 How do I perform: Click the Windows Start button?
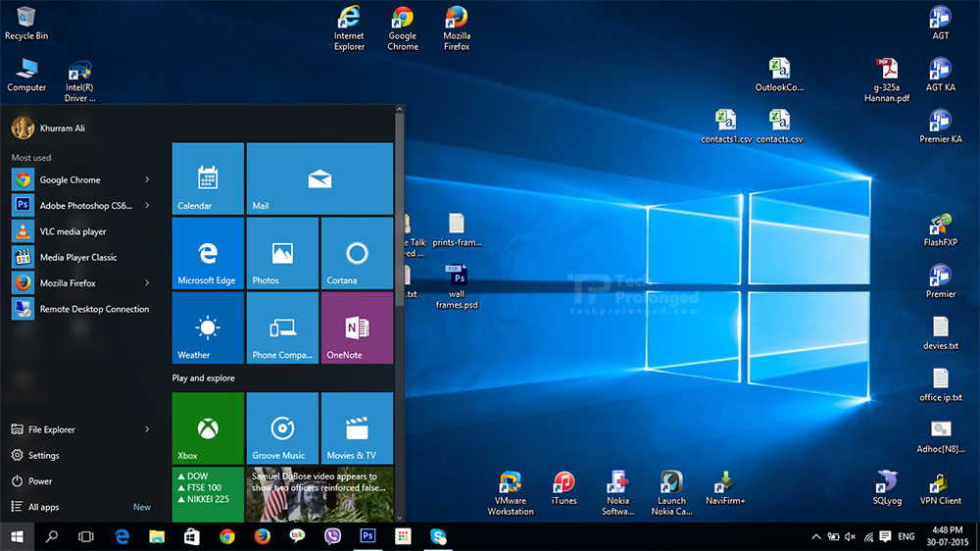pyautogui.click(x=17, y=536)
